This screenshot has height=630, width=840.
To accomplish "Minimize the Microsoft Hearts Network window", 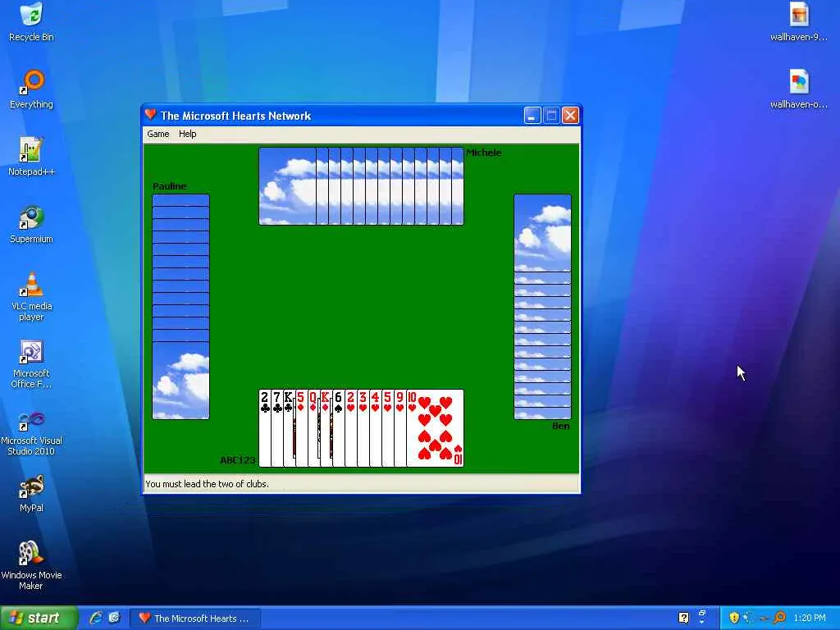I will [x=532, y=116].
